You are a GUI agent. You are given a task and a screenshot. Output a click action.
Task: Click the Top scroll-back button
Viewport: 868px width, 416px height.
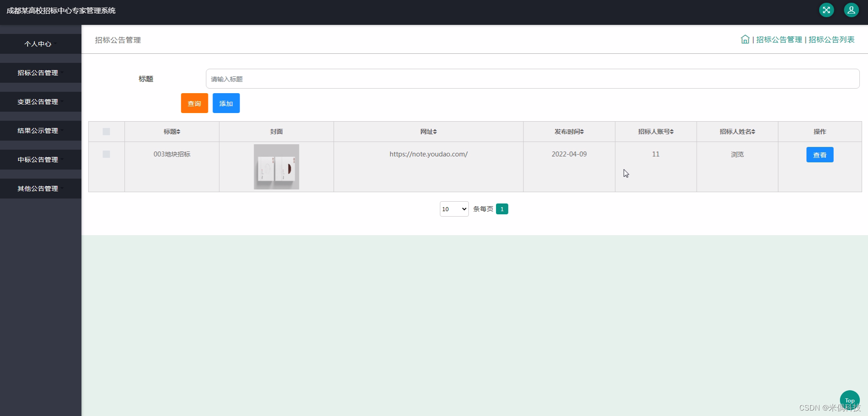pyautogui.click(x=849, y=400)
